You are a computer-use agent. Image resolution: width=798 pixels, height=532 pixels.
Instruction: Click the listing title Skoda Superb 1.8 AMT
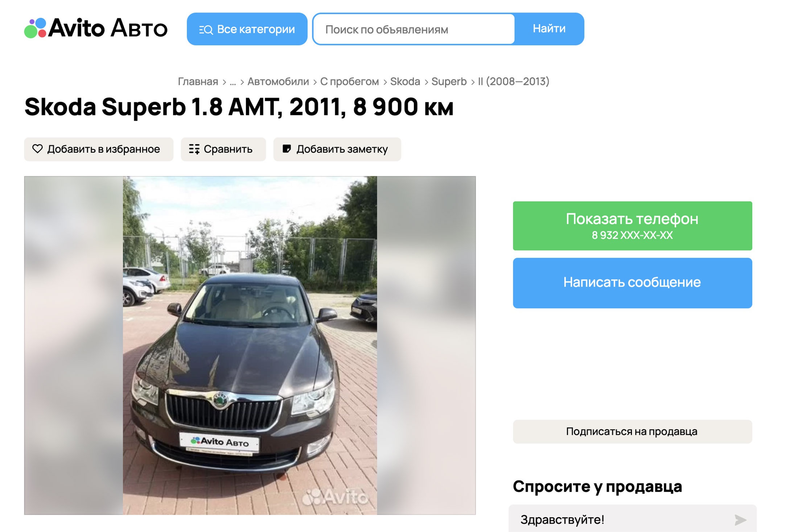239,107
